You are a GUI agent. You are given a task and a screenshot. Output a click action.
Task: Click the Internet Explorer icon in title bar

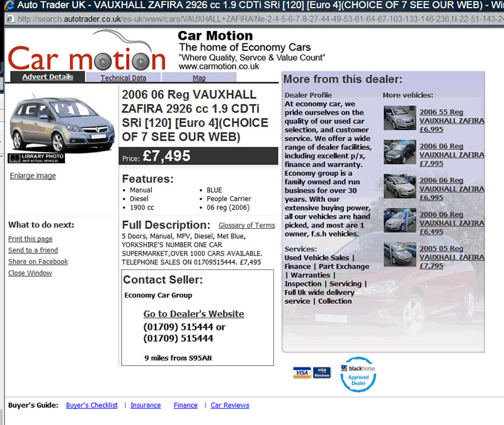9,5
